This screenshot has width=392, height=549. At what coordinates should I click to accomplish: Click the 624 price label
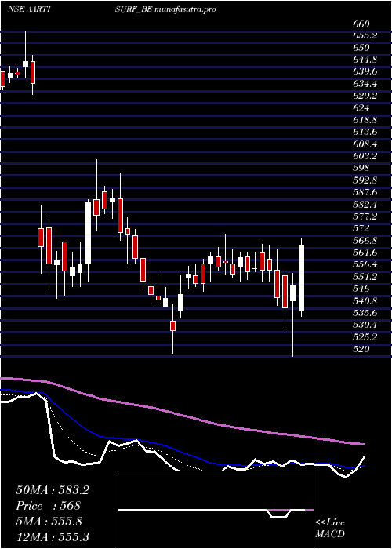click(x=361, y=108)
